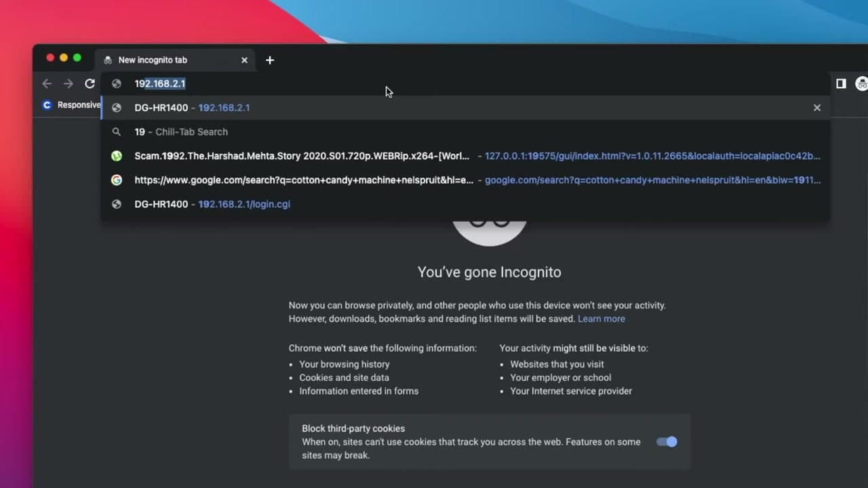Viewport: 868px width, 488px height.
Task: Click the Your browsing history bullet
Action: [344, 365]
